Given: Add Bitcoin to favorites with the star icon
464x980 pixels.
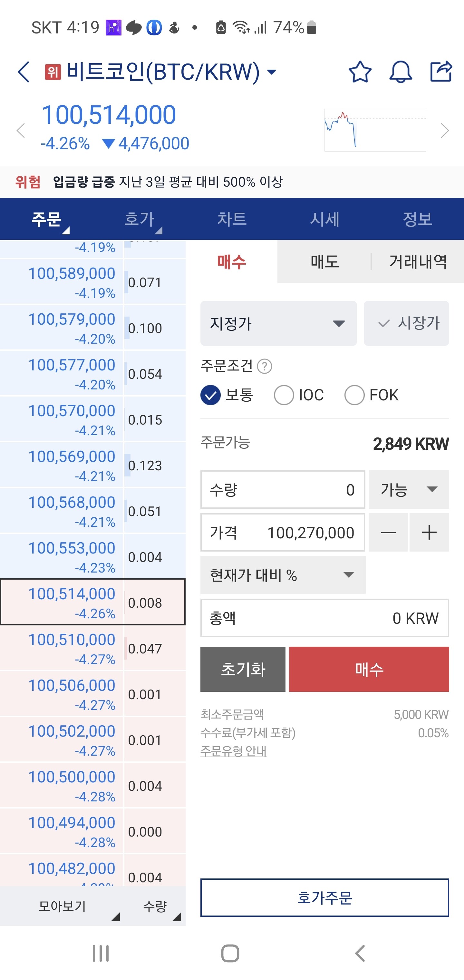Looking at the screenshot, I should pos(359,72).
